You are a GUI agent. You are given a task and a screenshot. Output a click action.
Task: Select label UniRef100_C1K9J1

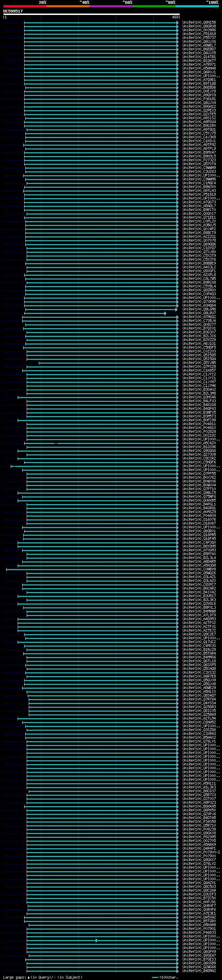199,141
